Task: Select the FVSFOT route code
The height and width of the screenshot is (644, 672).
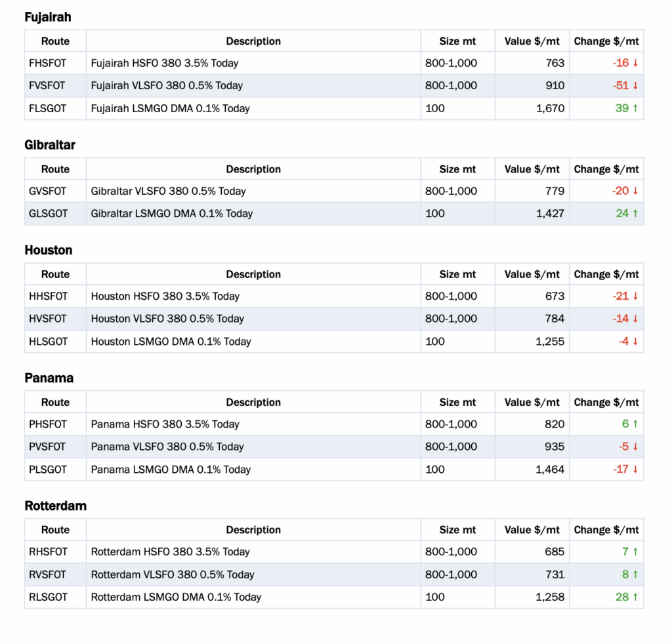Action: pyautogui.click(x=48, y=85)
